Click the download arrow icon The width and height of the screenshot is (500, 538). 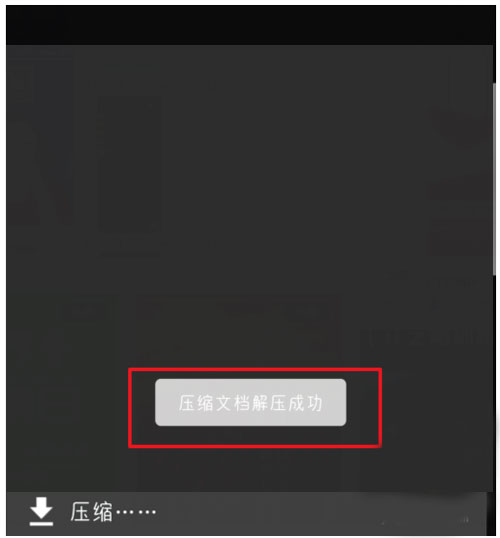41,511
